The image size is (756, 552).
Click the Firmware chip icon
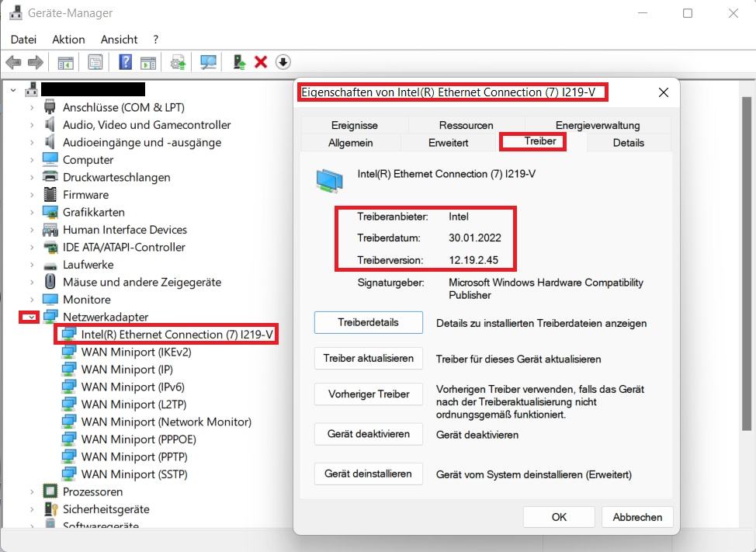(50, 194)
